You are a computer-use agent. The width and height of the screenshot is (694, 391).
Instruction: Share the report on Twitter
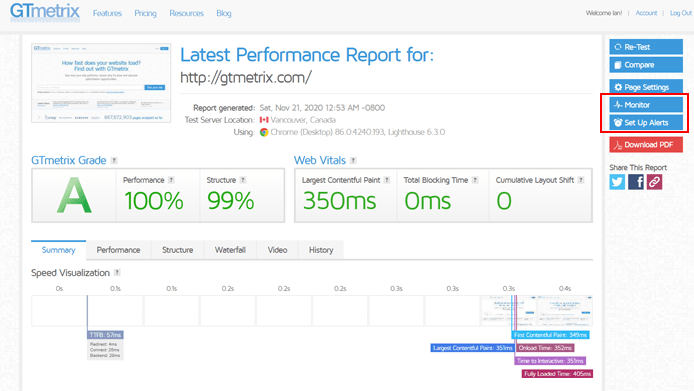point(617,182)
